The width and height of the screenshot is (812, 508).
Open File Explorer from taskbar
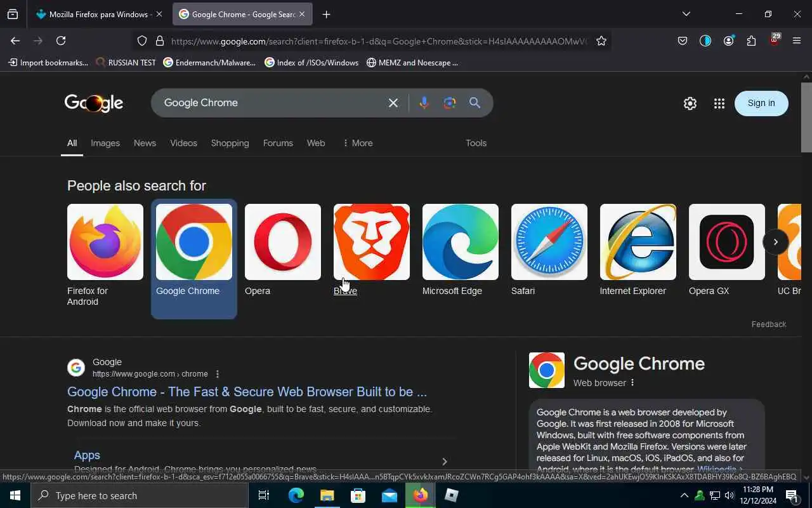tap(327, 495)
